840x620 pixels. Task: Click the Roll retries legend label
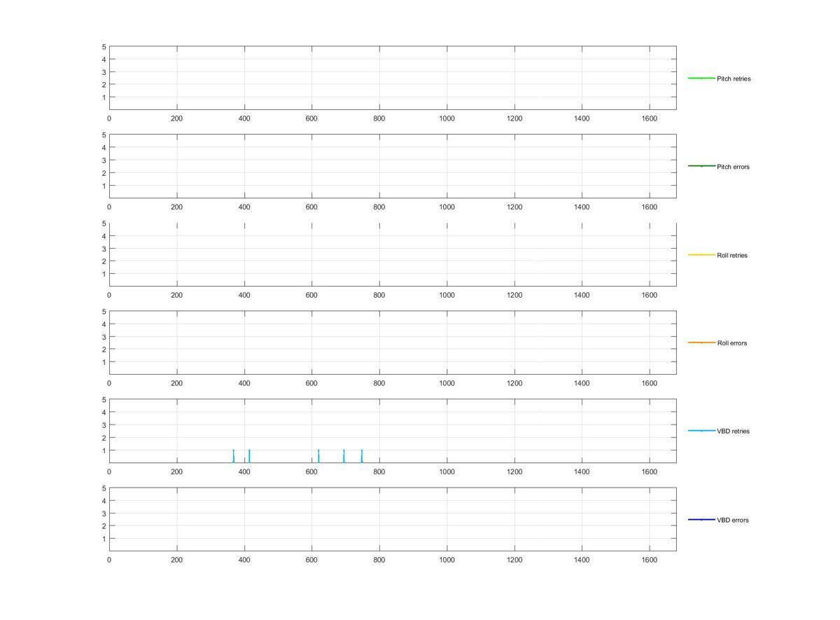coord(732,255)
